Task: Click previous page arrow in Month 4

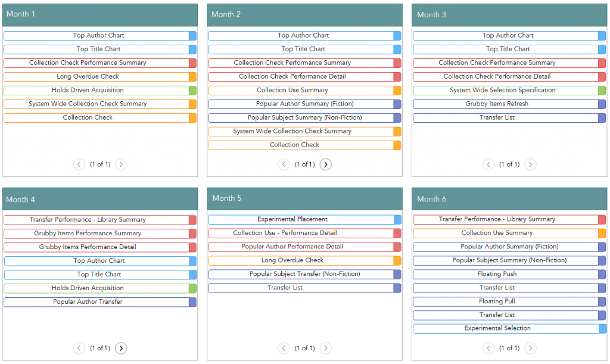Action: (x=79, y=349)
